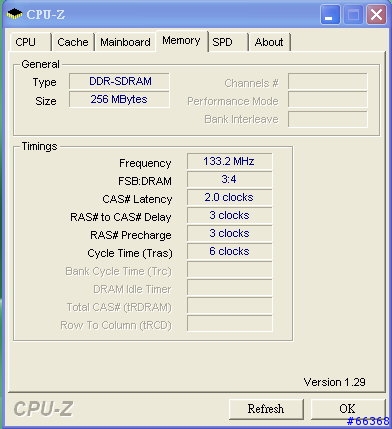Image resolution: width=392 pixels, height=429 pixels.
Task: Open the Cache tab
Action: (73, 42)
